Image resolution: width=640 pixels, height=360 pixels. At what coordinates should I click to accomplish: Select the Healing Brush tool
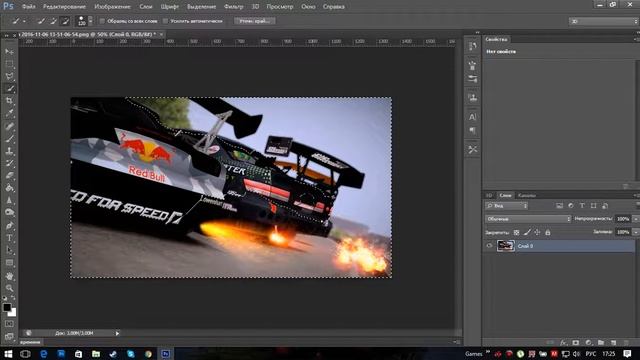tap(9, 126)
